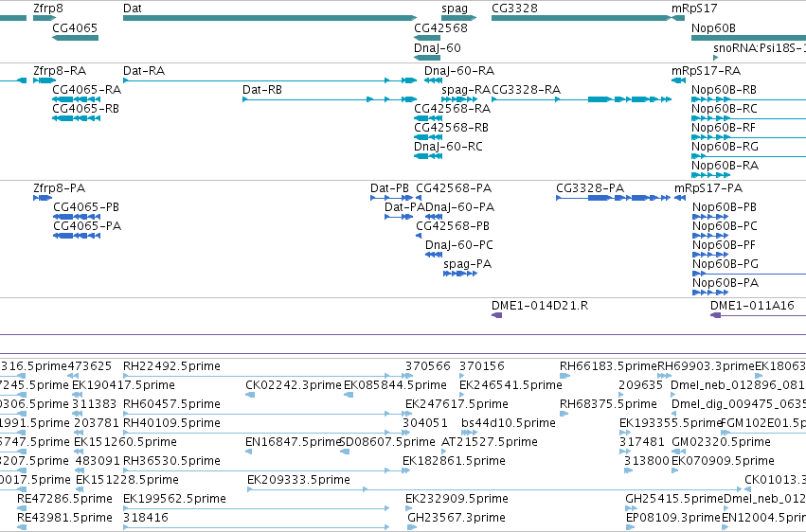Open the Nop60B-PC protein label
Image resolution: width=806 pixels, height=532 pixels.
pyautogui.click(x=725, y=226)
